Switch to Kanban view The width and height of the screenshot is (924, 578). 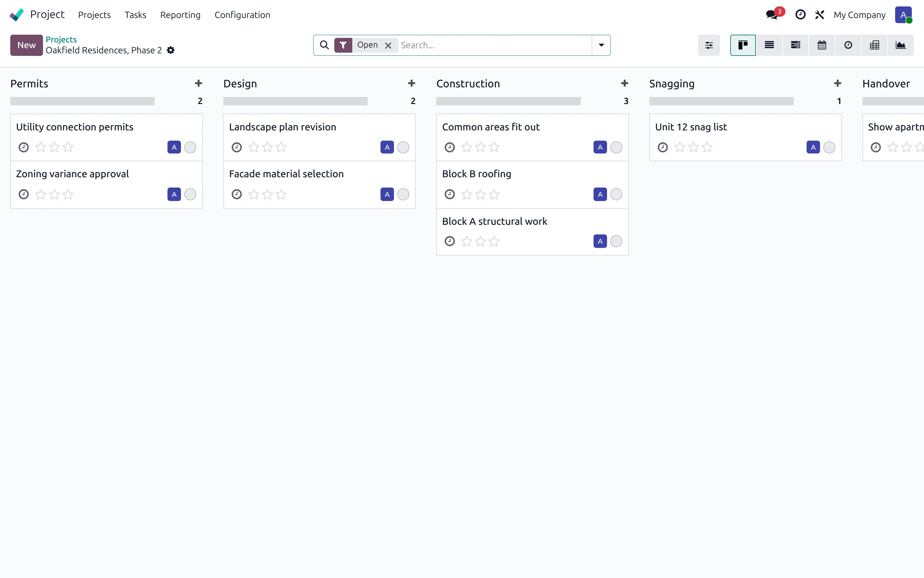pyautogui.click(x=743, y=45)
